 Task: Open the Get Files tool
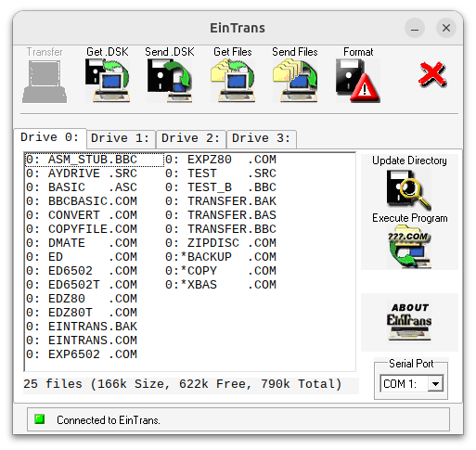[233, 81]
